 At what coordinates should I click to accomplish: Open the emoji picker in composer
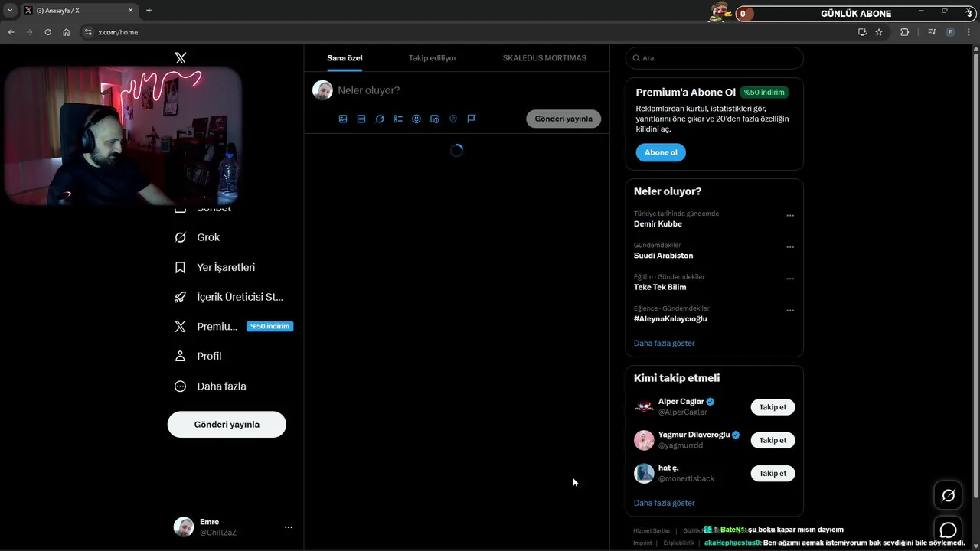tap(416, 119)
